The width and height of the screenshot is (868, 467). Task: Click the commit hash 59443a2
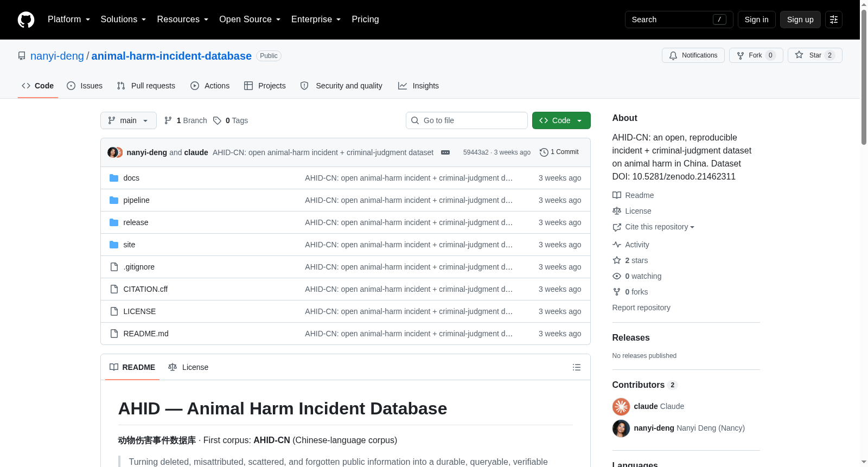pos(476,152)
